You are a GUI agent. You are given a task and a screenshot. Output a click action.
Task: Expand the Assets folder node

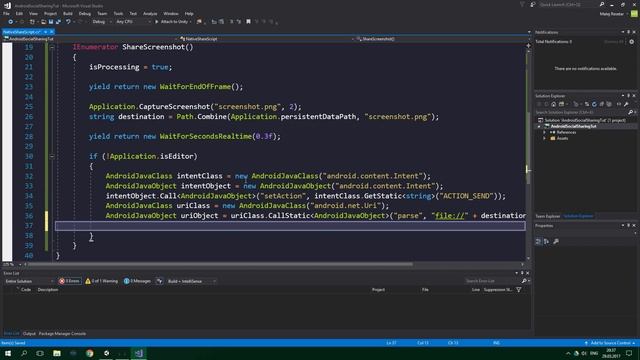pyautogui.click(x=544, y=138)
